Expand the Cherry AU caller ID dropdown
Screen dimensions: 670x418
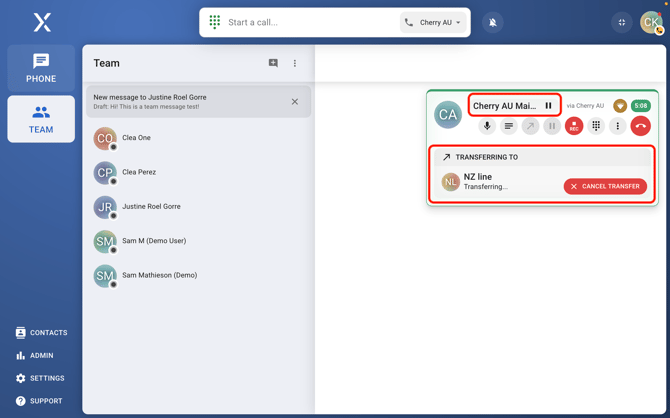(434, 22)
